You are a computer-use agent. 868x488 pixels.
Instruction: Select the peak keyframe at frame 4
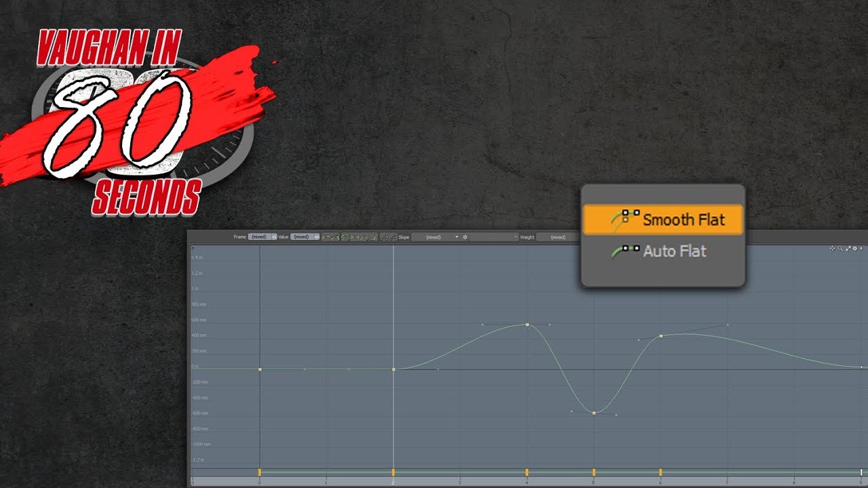click(528, 325)
